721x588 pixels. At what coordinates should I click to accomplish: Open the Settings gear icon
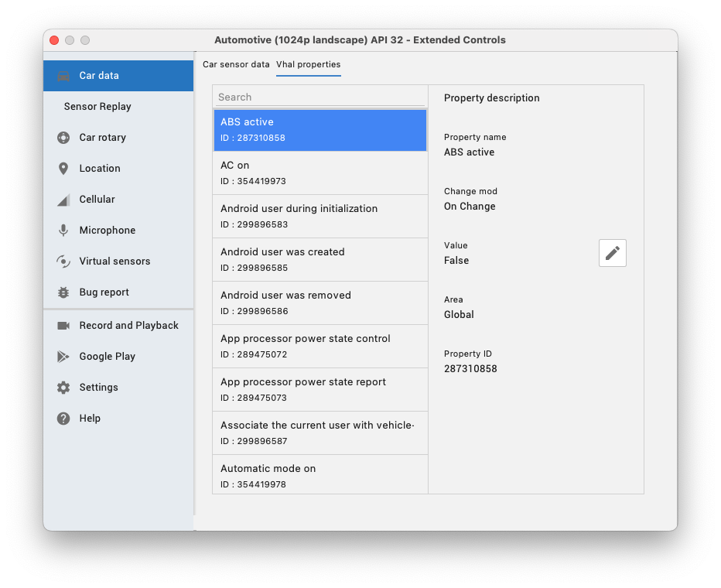pyautogui.click(x=63, y=388)
